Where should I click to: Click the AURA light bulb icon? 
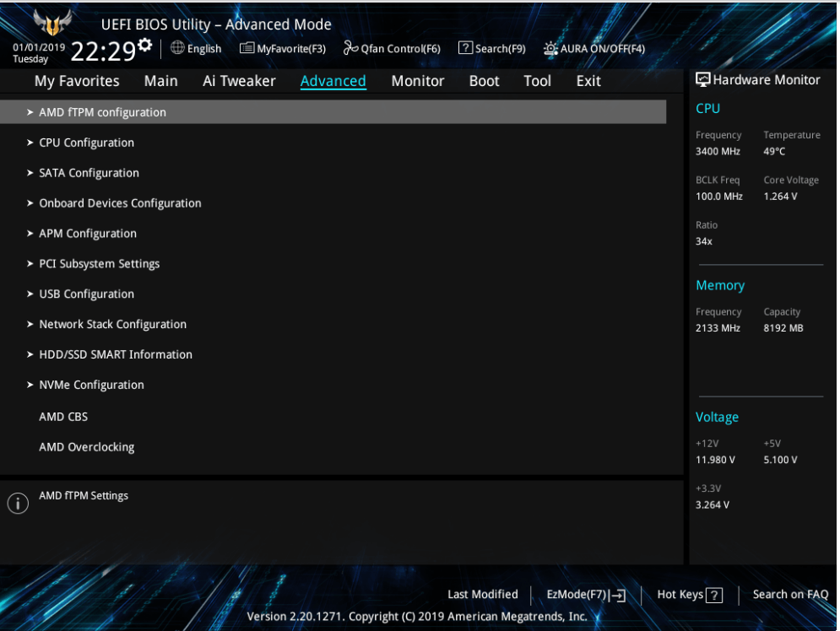point(550,49)
